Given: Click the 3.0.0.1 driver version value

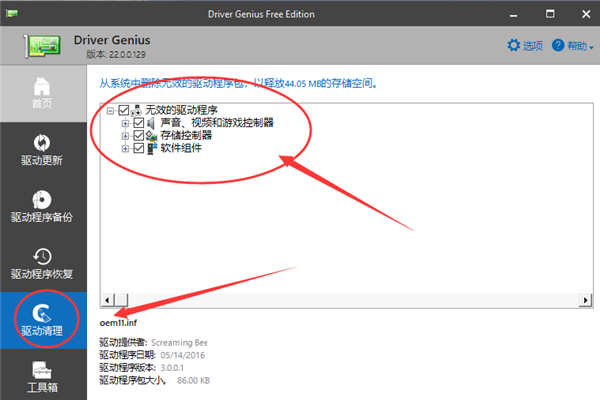Looking at the screenshot, I should tap(172, 368).
